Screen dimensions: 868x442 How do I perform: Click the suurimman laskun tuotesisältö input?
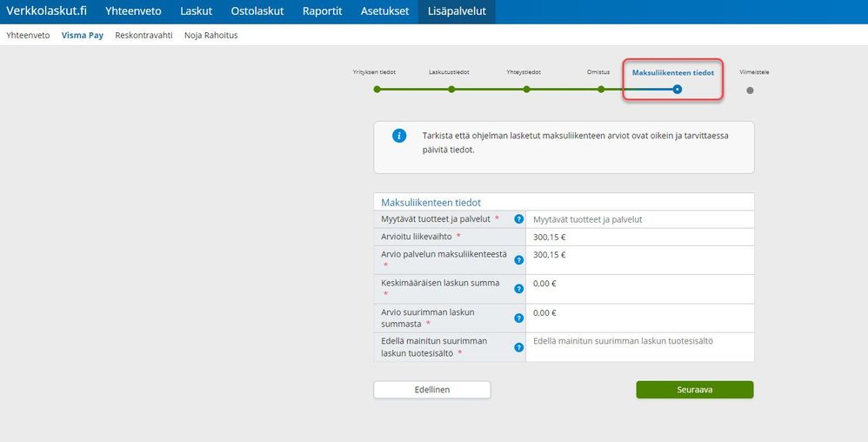tap(640, 347)
